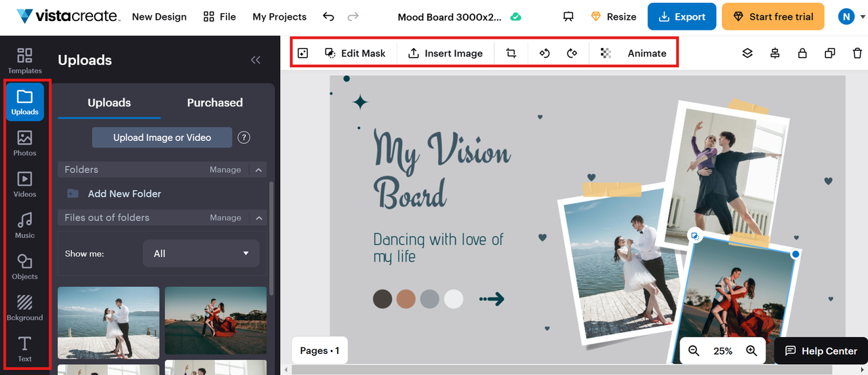The height and width of the screenshot is (375, 868).
Task: Delete selected element with trash icon
Action: 857,53
